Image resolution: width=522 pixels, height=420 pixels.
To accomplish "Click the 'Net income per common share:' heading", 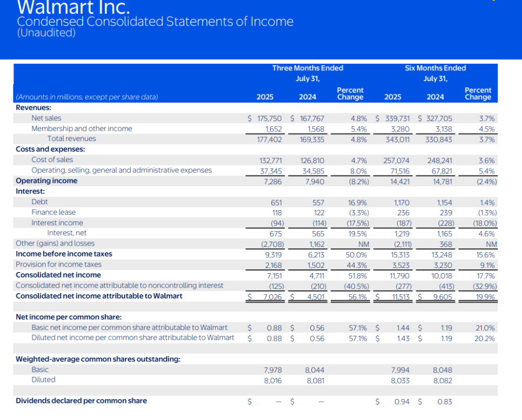I will coord(69,317).
